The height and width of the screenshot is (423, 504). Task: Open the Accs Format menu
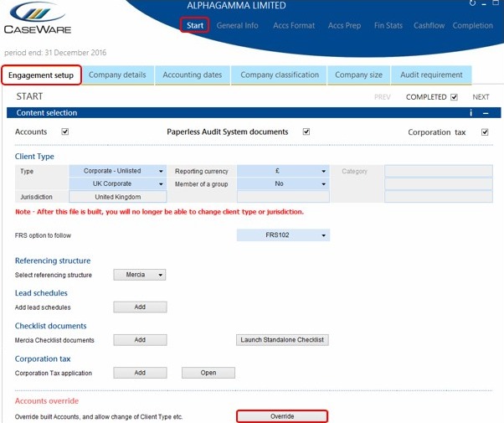click(293, 25)
